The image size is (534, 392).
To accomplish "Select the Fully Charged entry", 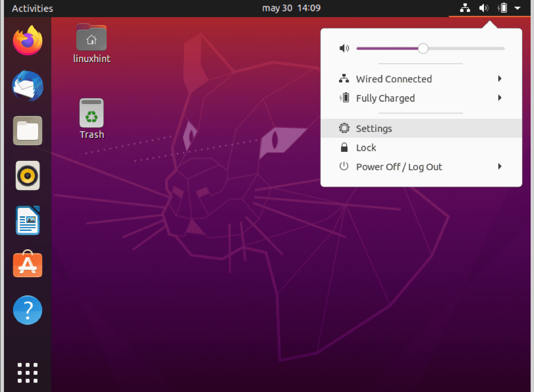I will 421,98.
